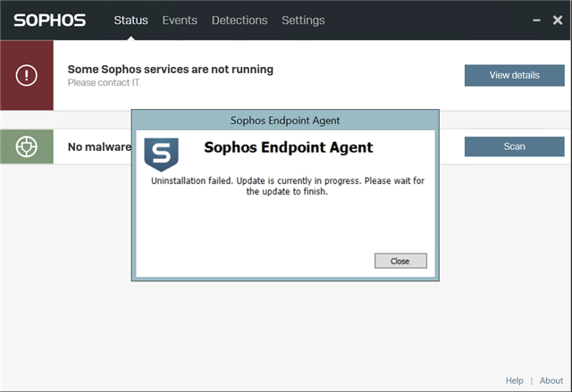572x392 pixels.
Task: Close the Sophos Endpoint Agent dialog
Action: [x=400, y=261]
